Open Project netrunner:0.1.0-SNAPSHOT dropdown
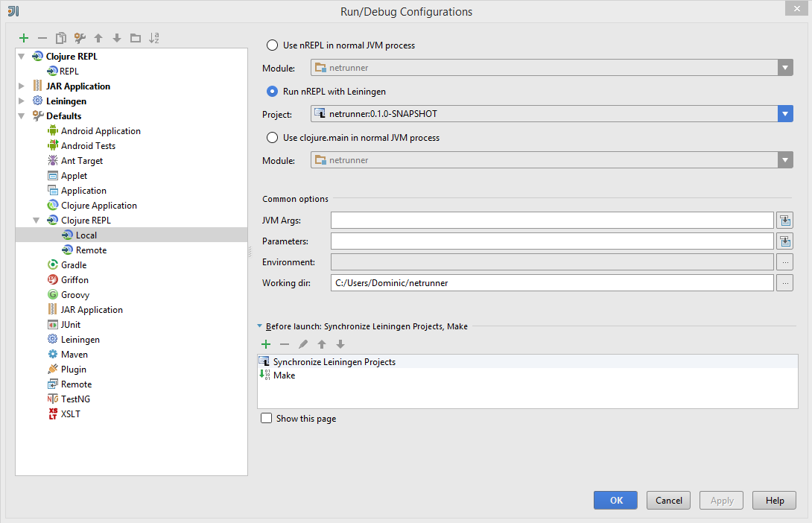The width and height of the screenshot is (812, 523). (785, 114)
